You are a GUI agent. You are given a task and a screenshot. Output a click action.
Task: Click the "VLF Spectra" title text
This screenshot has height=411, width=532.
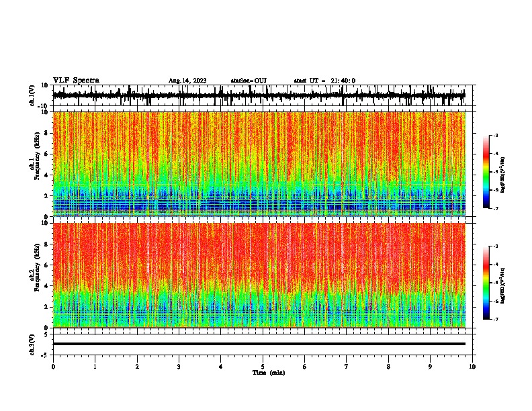point(76,81)
